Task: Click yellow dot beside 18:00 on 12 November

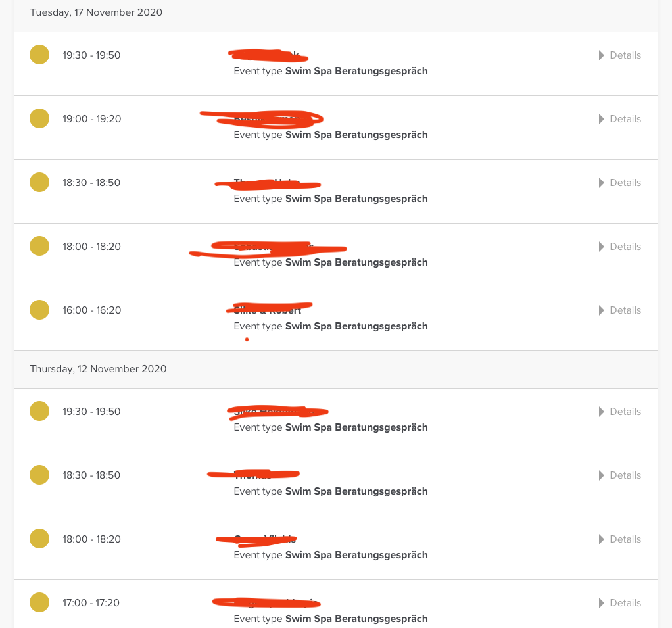Action: (x=39, y=539)
